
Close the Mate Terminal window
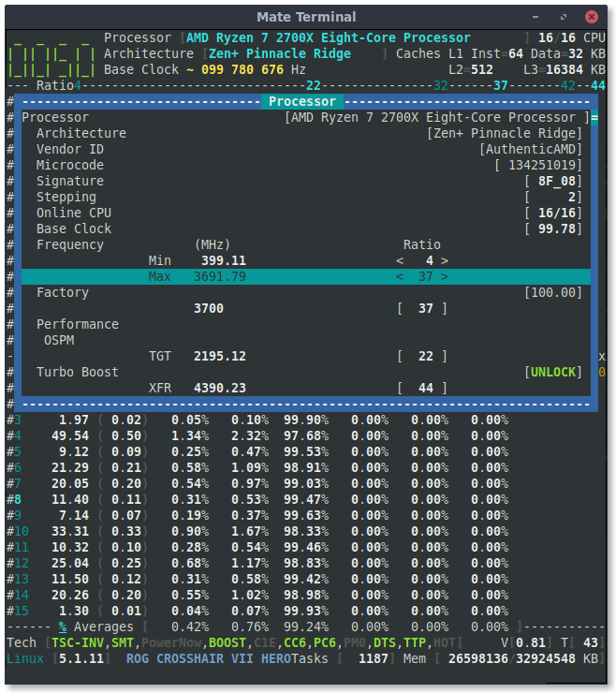pyautogui.click(x=592, y=17)
